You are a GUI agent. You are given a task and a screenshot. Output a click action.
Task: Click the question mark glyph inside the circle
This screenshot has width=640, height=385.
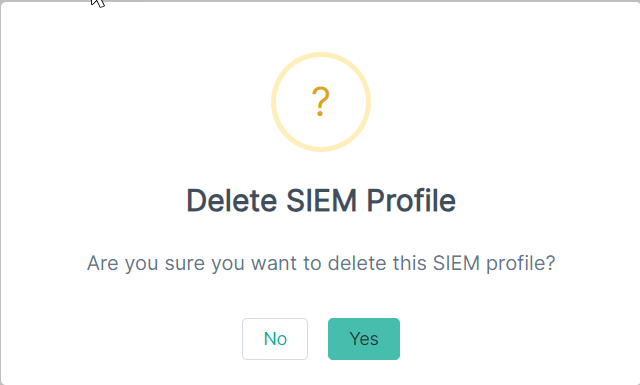320,102
